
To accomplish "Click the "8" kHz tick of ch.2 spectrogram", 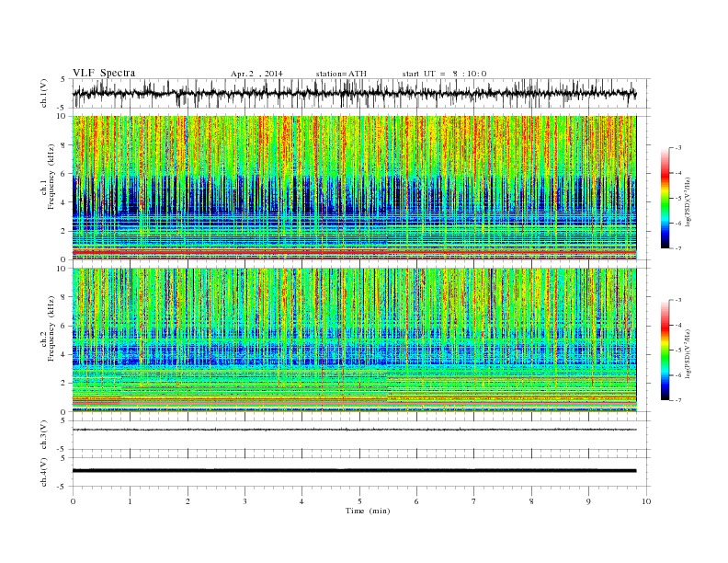I will [x=63, y=297].
